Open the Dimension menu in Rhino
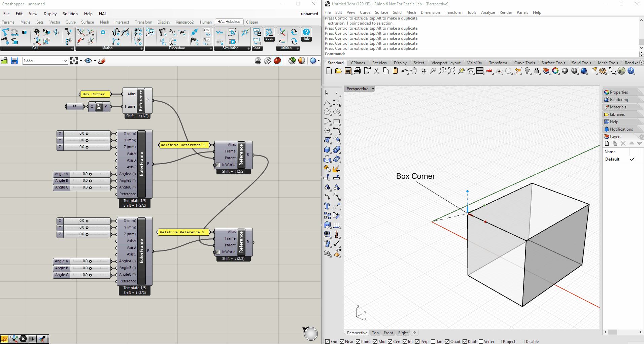This screenshot has height=344, width=644. click(430, 12)
